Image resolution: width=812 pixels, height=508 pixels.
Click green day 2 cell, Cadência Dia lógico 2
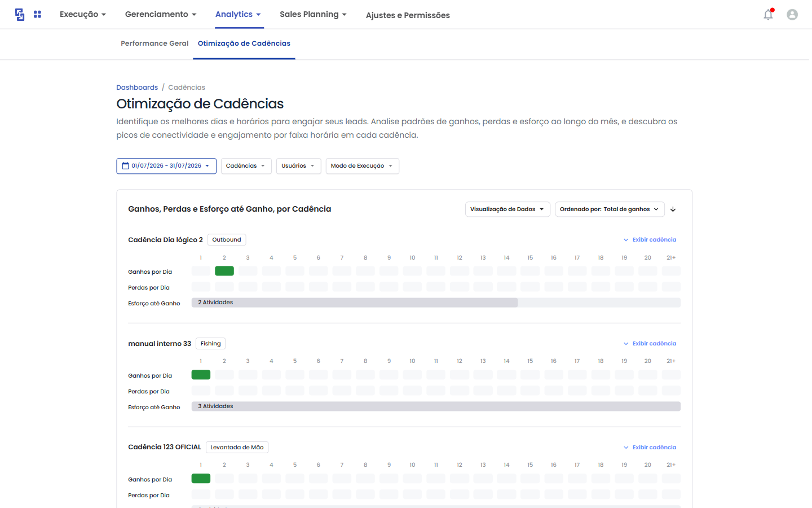click(224, 271)
